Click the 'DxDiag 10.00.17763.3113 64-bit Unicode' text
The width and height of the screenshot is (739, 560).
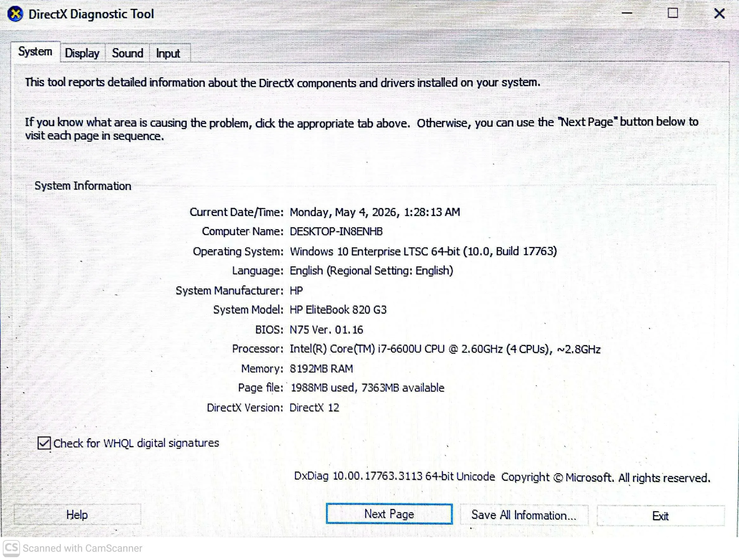(x=395, y=476)
